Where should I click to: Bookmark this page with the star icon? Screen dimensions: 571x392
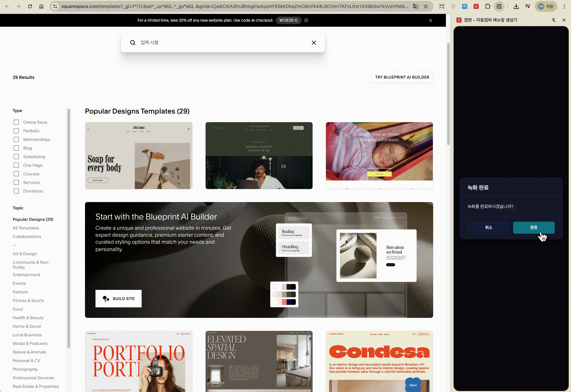click(426, 6)
